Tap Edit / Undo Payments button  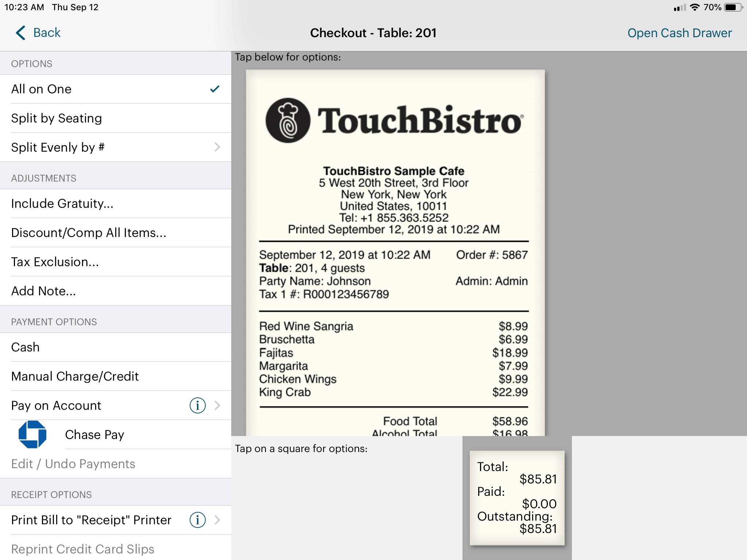pyautogui.click(x=74, y=463)
